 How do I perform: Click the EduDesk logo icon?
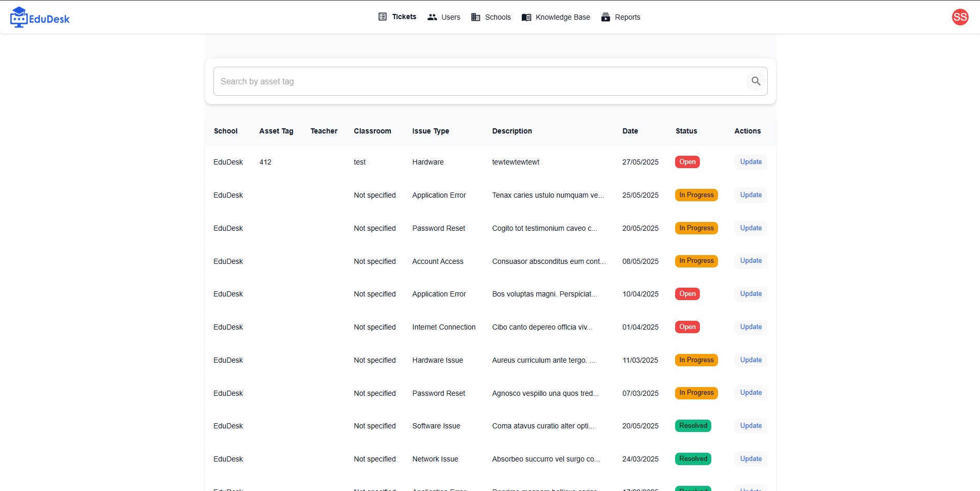(x=19, y=17)
